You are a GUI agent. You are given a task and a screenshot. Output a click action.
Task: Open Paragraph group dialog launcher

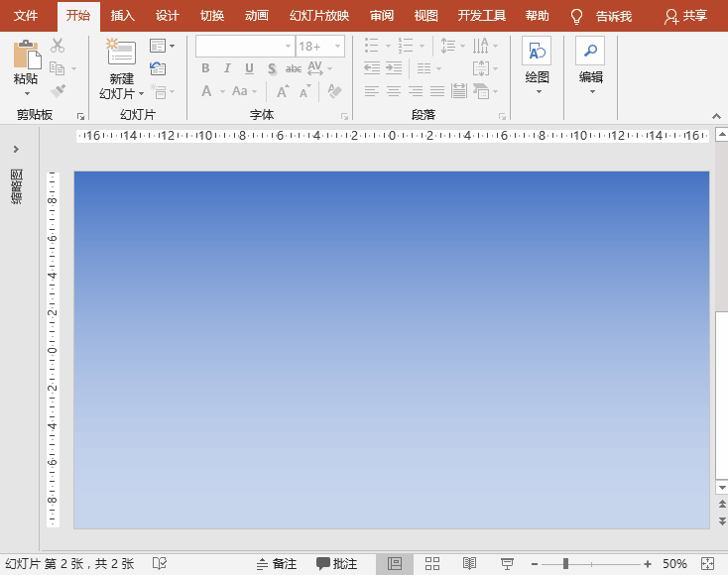pyautogui.click(x=502, y=116)
